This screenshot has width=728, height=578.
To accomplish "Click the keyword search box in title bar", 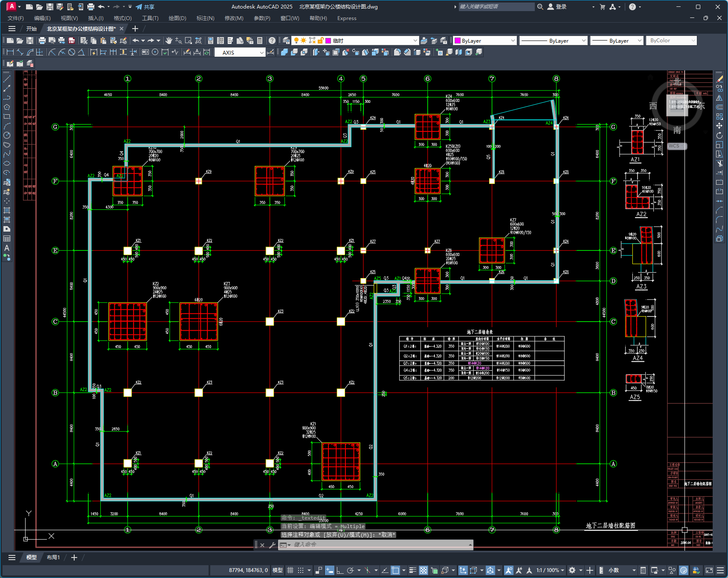I will point(496,7).
